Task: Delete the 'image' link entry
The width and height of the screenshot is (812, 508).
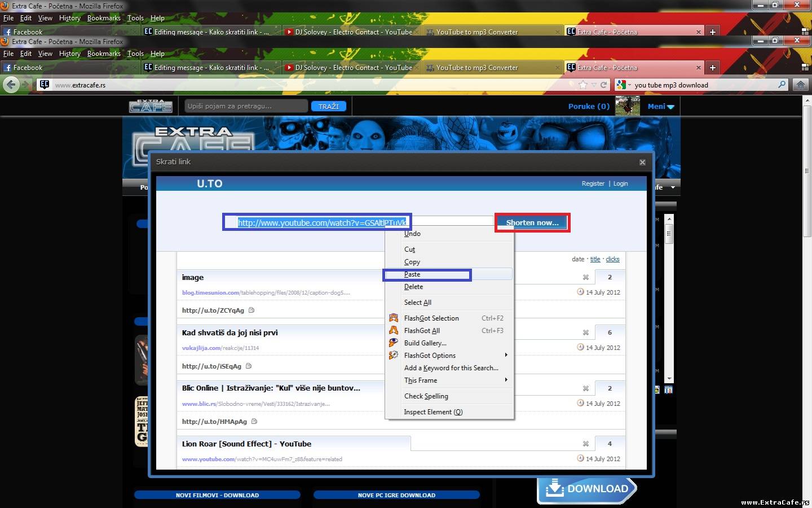Action: pyautogui.click(x=586, y=277)
